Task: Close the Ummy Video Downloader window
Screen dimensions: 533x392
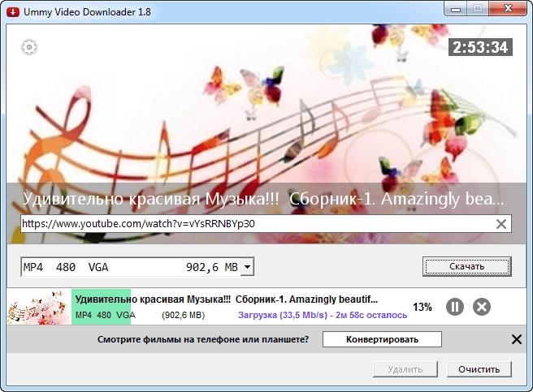Action: tap(509, 8)
